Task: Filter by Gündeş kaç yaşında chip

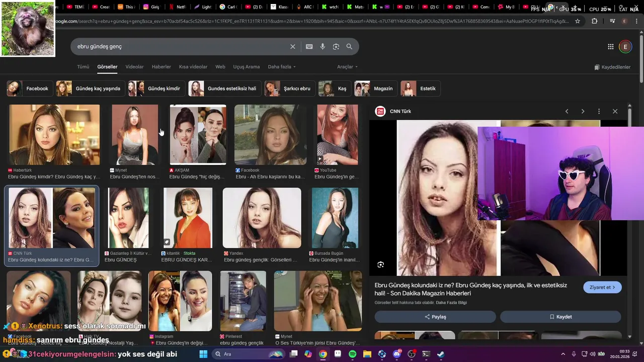Action: (90, 88)
